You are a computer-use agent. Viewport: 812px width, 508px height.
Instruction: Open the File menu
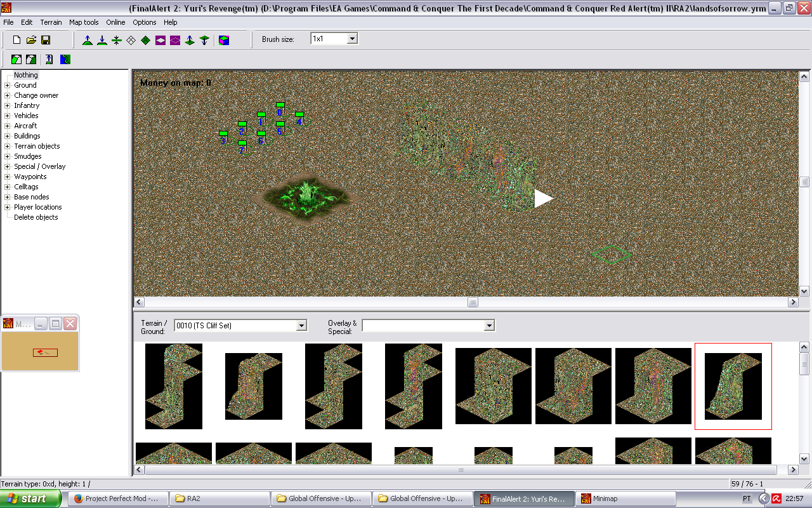[x=8, y=22]
